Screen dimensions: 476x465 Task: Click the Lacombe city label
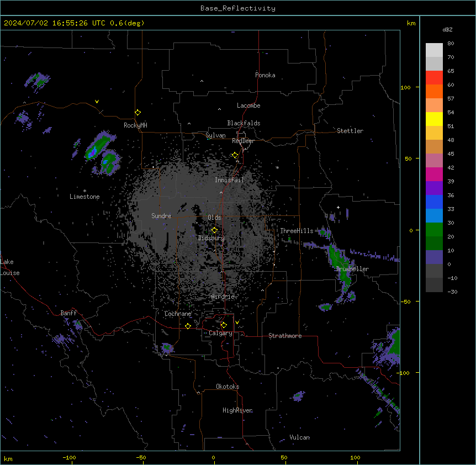pos(248,105)
